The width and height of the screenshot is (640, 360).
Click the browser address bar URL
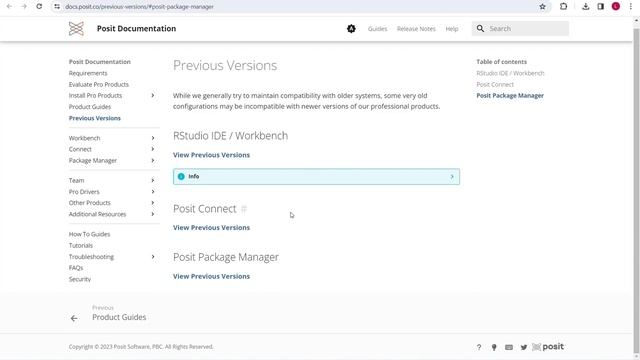pyautogui.click(x=139, y=7)
